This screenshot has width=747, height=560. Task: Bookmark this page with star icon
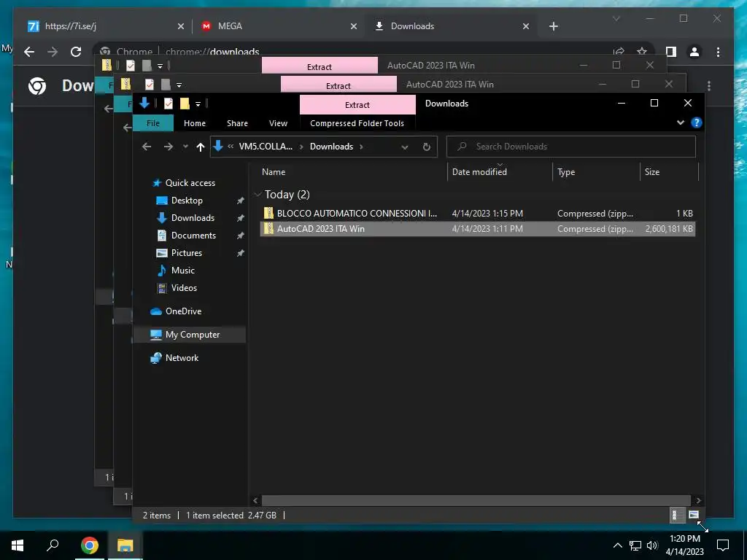click(642, 52)
